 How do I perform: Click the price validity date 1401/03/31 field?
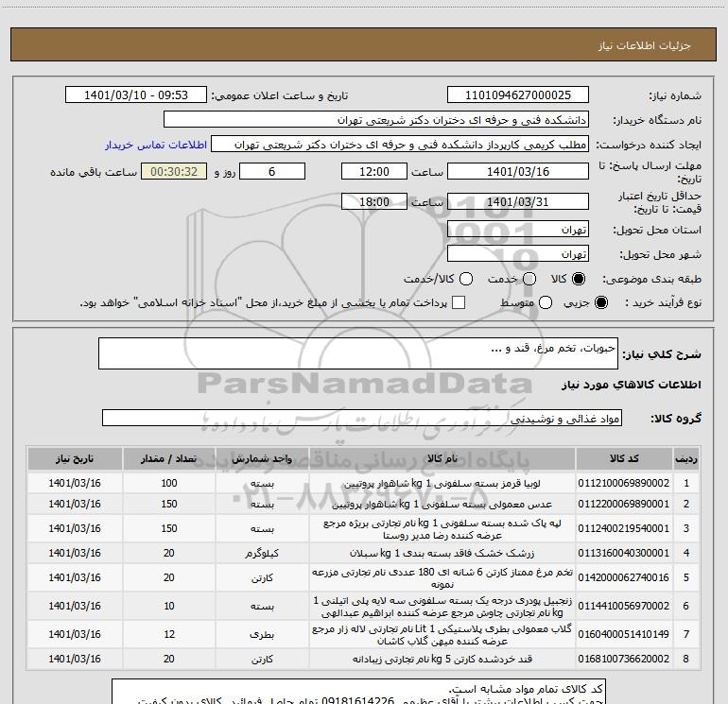[x=518, y=202]
